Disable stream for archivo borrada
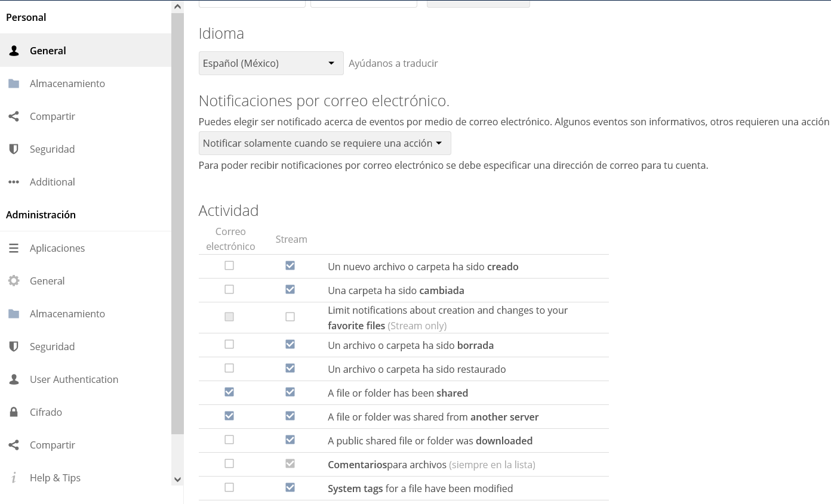This screenshot has width=831, height=504. click(290, 344)
